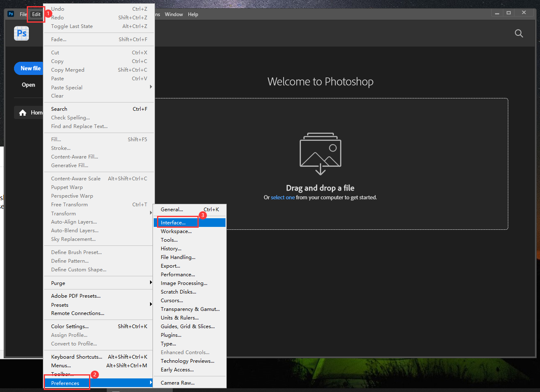The width and height of the screenshot is (540, 392).
Task: Open the Window menu in the menu bar
Action: tap(174, 14)
